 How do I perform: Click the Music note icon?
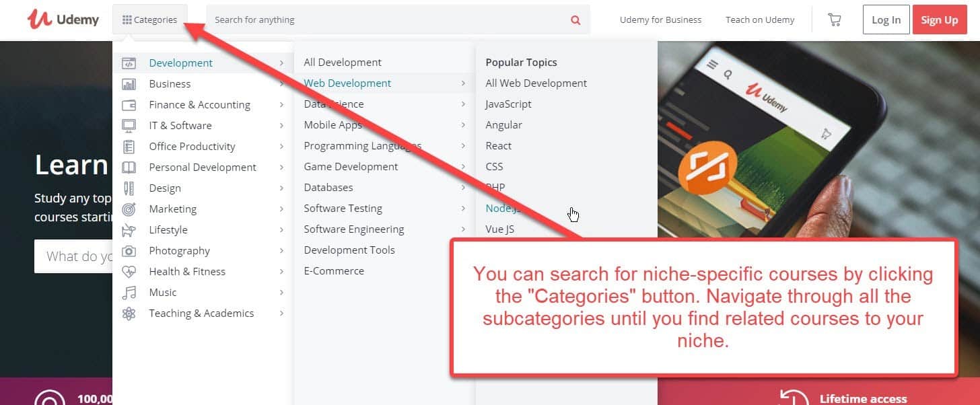click(129, 292)
